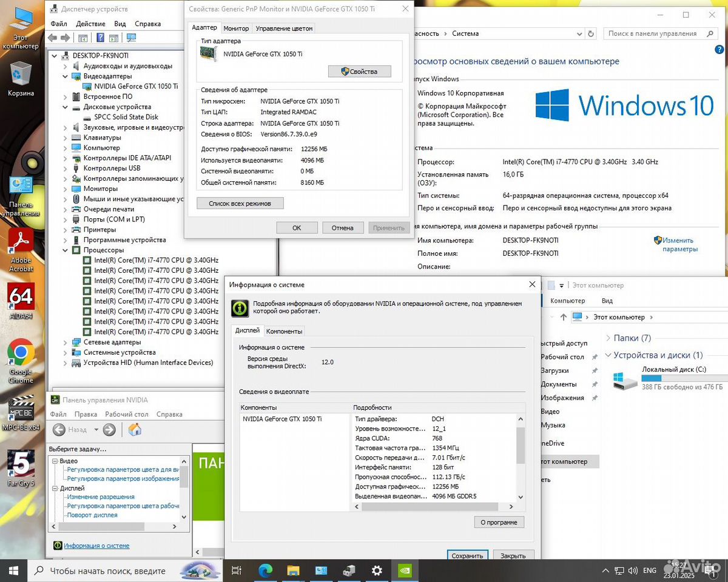Click the Help icon in Device Manager toolbar
Screen dimensions: 728x582
(99, 38)
